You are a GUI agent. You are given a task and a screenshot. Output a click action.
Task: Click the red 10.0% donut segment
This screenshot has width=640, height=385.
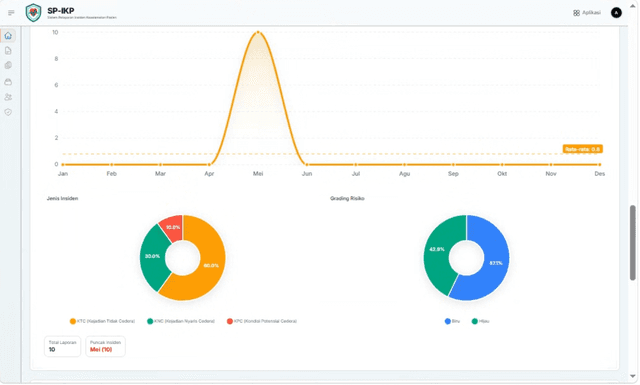coord(172,227)
